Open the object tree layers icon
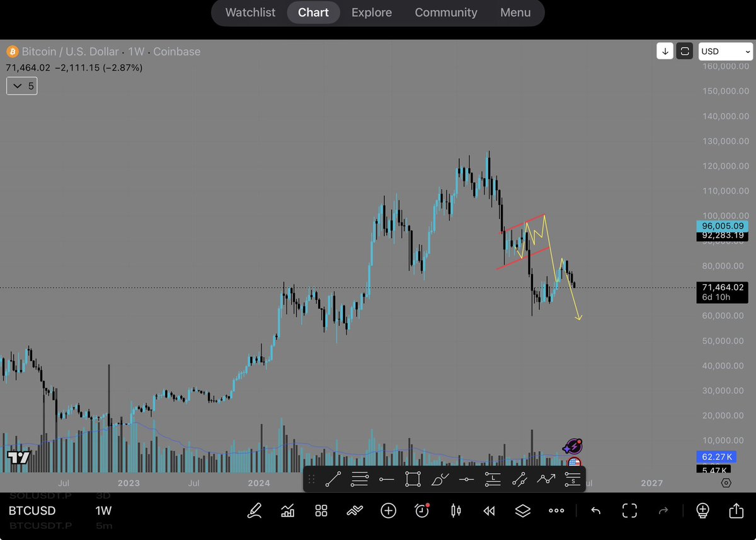This screenshot has height=540, width=756. click(523, 510)
